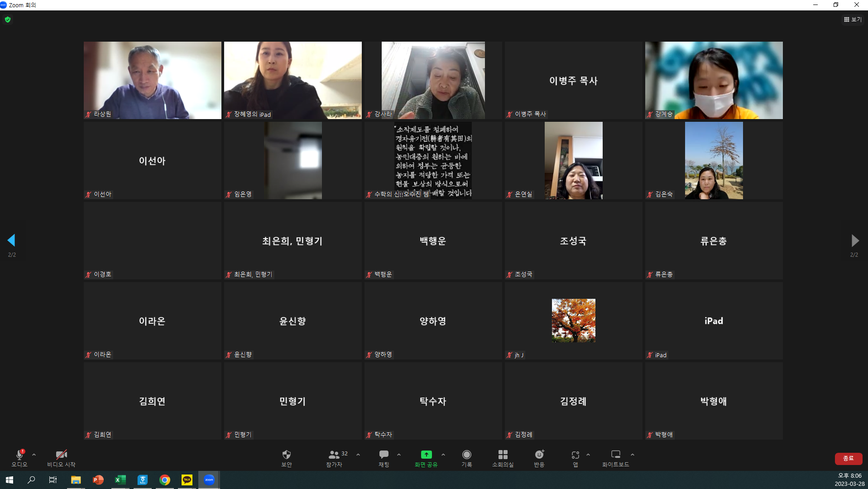
Task: Select the 조성국 participant tile
Action: 574,240
